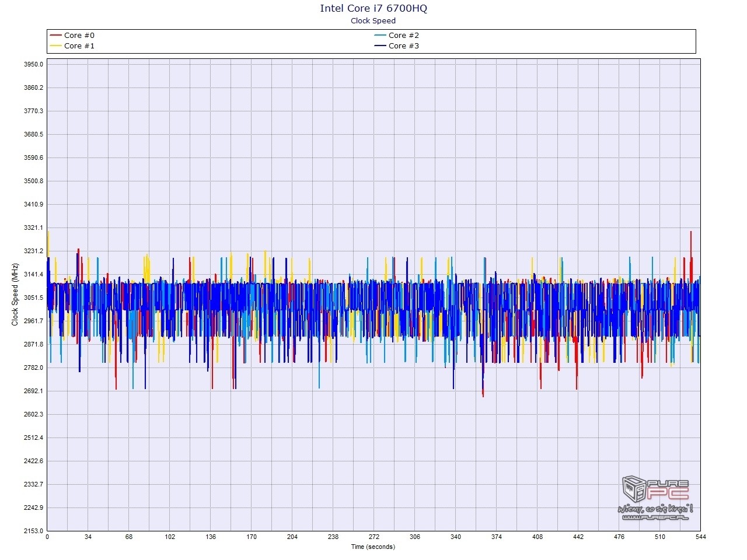The image size is (747, 560).
Task: Click the 102 time axis tick label
Action: 170,537
